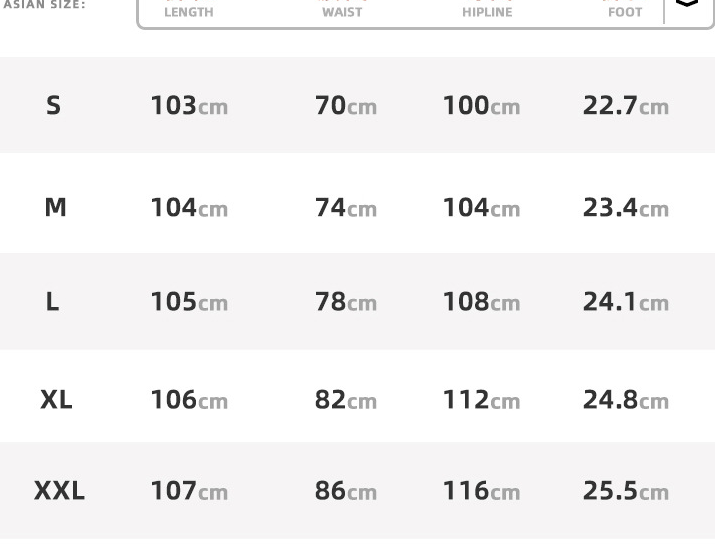Select the WAIST column header
This screenshot has width=715, height=549.
point(342,11)
